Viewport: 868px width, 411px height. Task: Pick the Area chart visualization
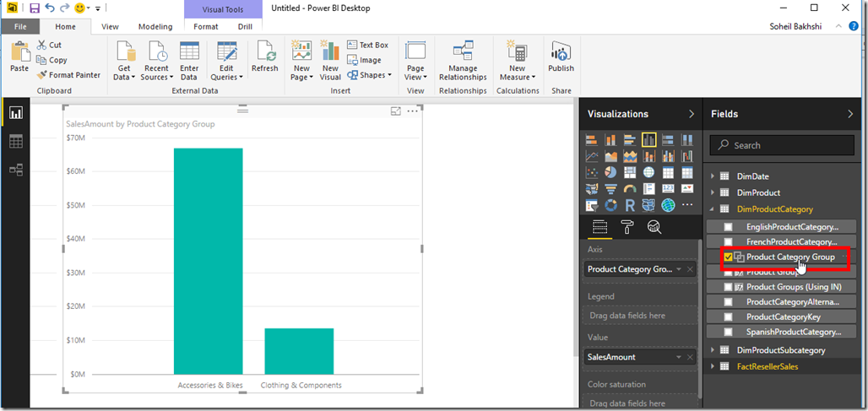pos(610,156)
